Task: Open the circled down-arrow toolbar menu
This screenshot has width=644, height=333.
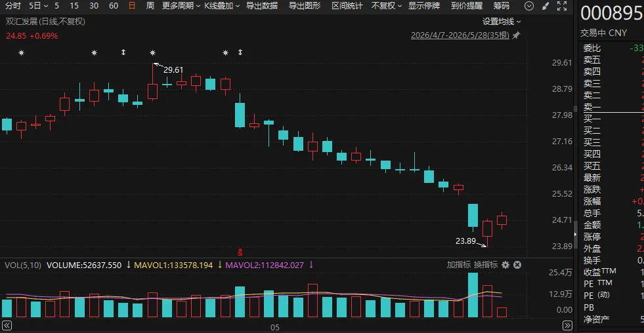Action: 529,6
